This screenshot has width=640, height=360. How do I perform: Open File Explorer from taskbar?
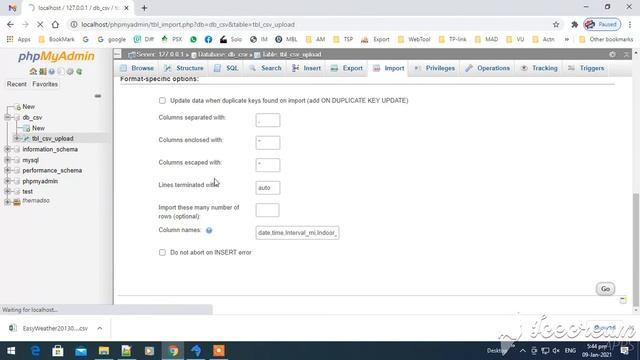(104, 351)
